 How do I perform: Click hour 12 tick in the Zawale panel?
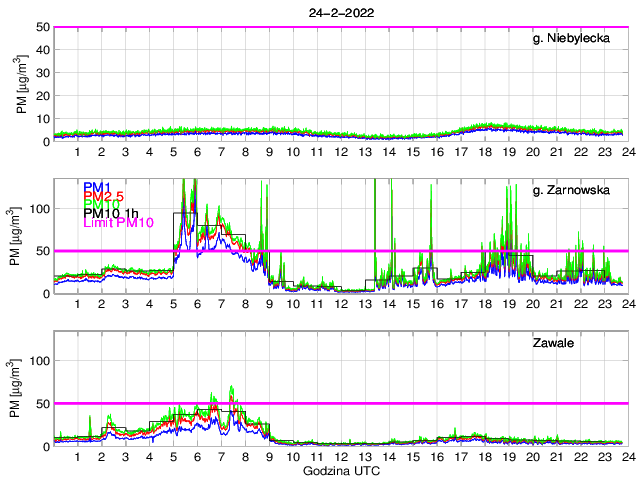point(341,456)
